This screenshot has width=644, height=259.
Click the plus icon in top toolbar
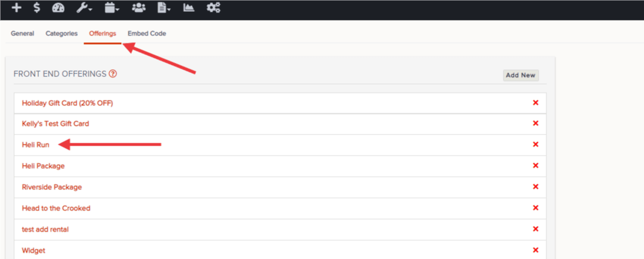[16, 8]
